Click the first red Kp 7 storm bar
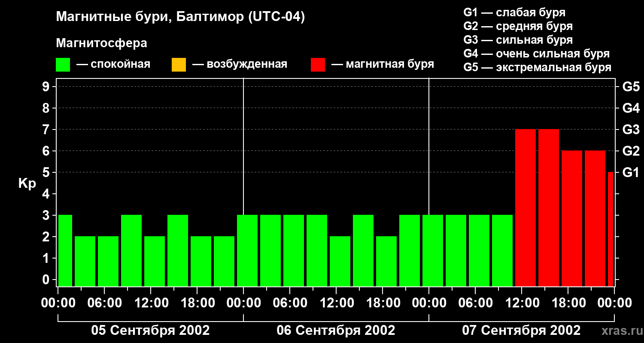The width and height of the screenshot is (644, 343). 526,208
